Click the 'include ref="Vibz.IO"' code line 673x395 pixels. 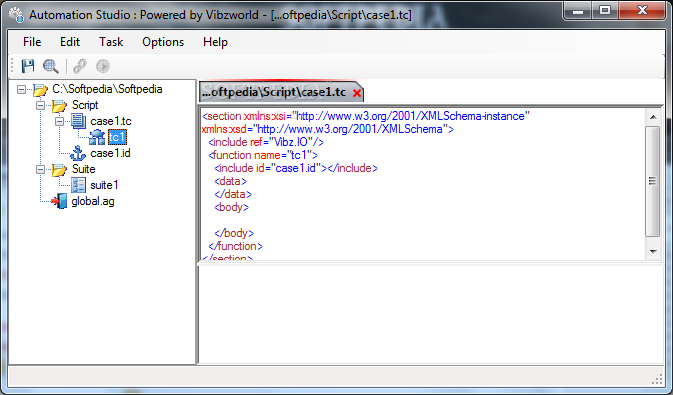(x=266, y=142)
